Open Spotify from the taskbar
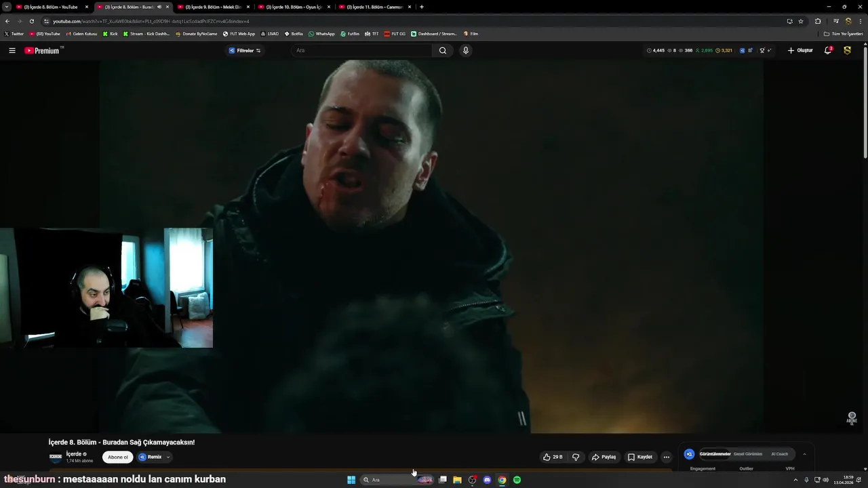This screenshot has height=488, width=868. click(x=517, y=480)
